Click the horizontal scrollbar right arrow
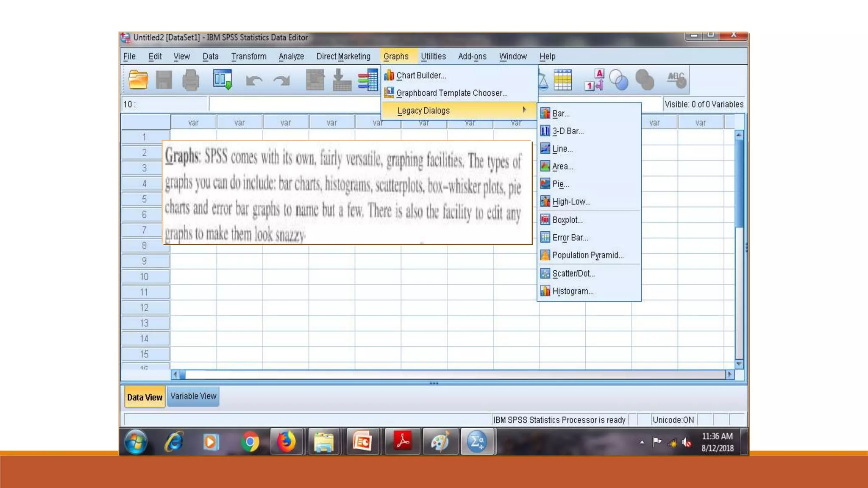868x488 pixels. click(x=729, y=374)
